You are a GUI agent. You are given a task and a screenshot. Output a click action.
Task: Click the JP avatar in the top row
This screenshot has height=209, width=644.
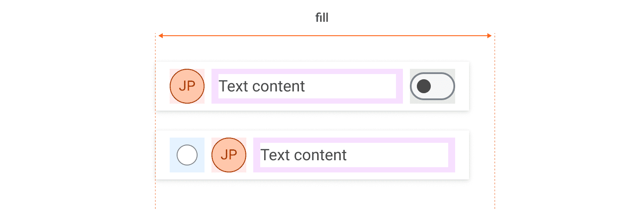187,86
